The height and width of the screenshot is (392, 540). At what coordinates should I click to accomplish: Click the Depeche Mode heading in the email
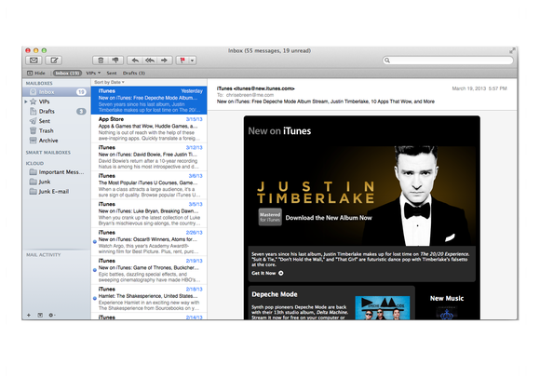[x=275, y=294]
